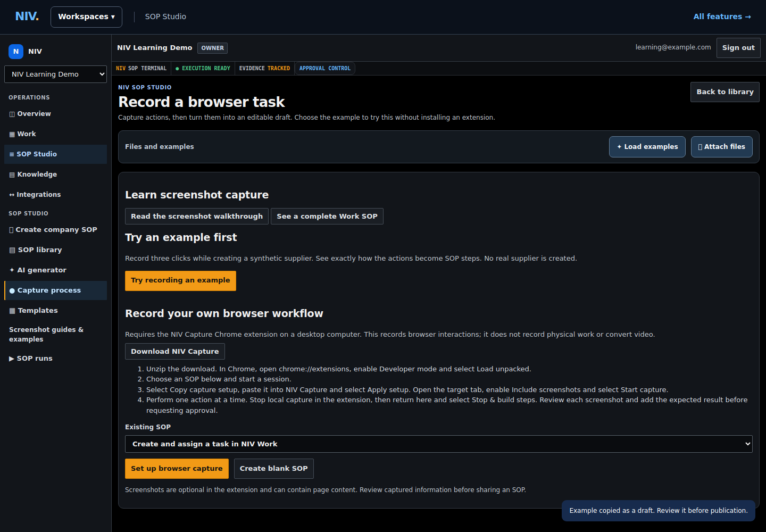766x532 pixels.
Task: Click the NIV logo in the header
Action: [x=27, y=16]
